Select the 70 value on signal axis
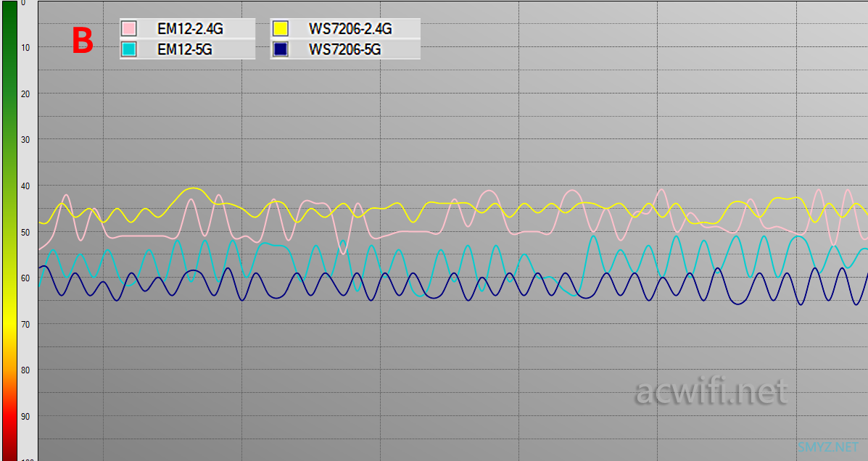868x461 pixels. (x=26, y=324)
